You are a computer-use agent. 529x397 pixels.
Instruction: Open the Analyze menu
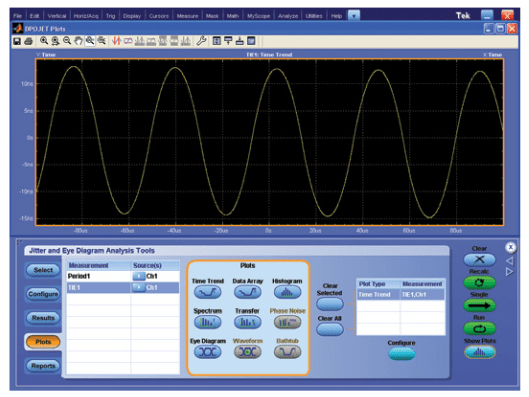[x=288, y=16]
